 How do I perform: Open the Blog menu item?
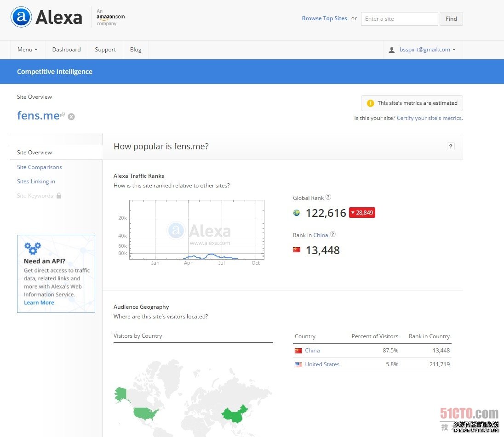[x=135, y=49]
